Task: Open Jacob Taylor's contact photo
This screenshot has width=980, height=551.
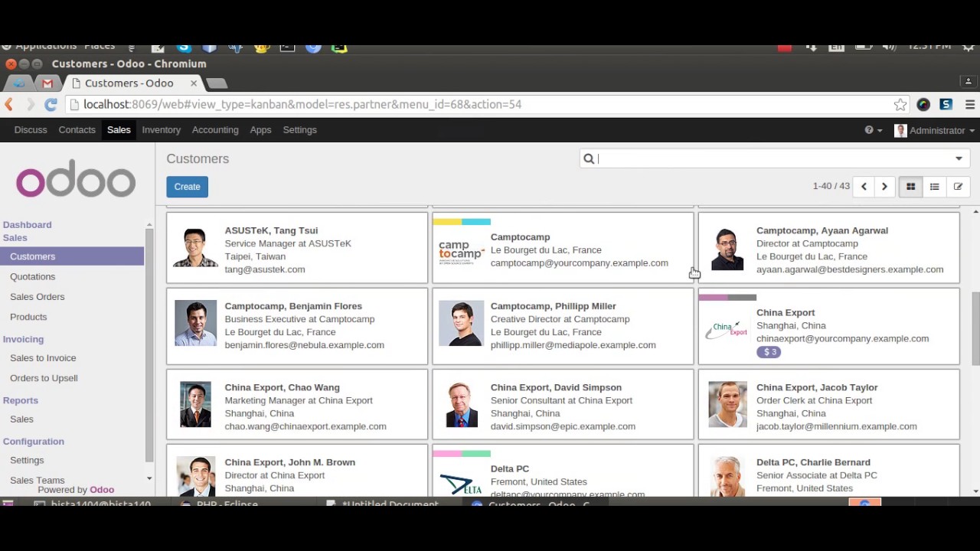Action: pyautogui.click(x=727, y=404)
